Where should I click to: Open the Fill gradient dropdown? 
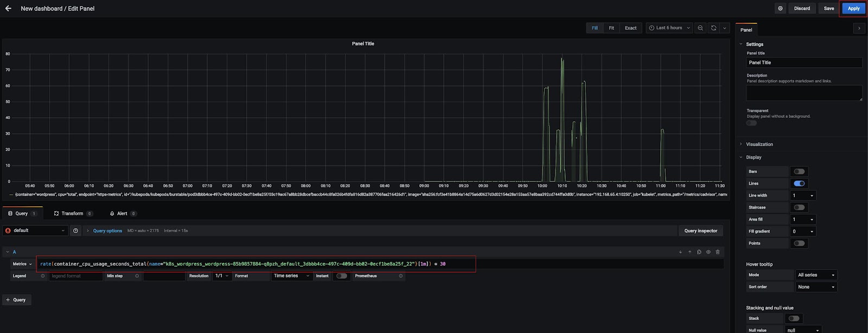coord(803,231)
